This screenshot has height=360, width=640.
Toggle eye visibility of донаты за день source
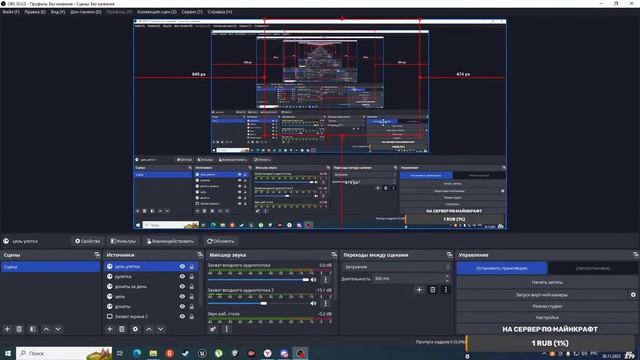182,287
